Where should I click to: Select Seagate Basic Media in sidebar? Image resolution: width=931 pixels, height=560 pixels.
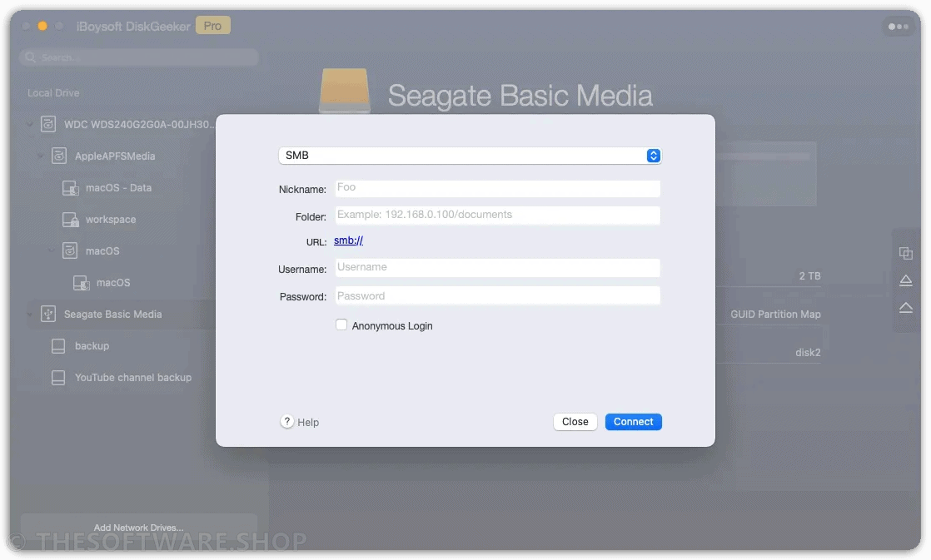point(112,315)
